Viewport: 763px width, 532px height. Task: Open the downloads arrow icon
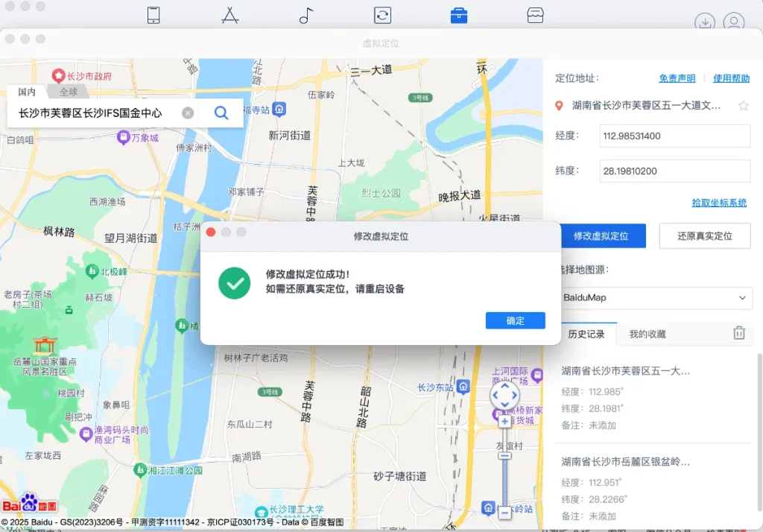point(705,22)
